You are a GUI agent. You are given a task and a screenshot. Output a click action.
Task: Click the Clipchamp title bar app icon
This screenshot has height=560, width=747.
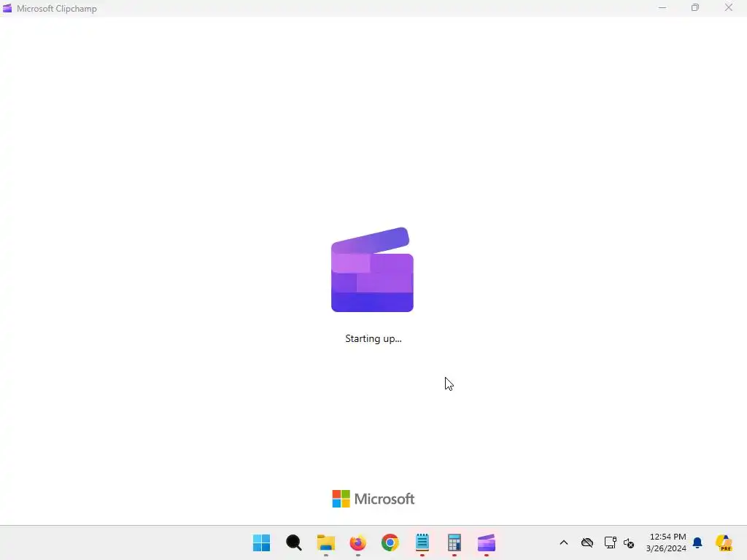[x=7, y=8]
